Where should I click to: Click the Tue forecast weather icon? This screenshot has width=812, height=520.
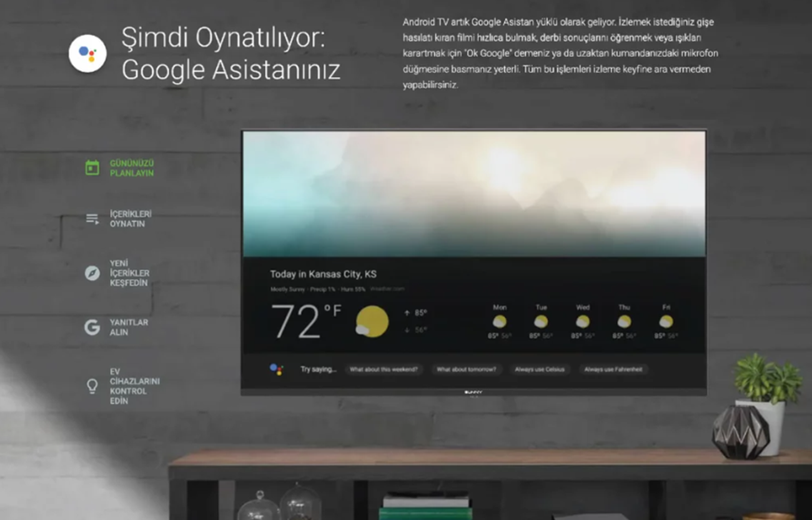pos(541,321)
